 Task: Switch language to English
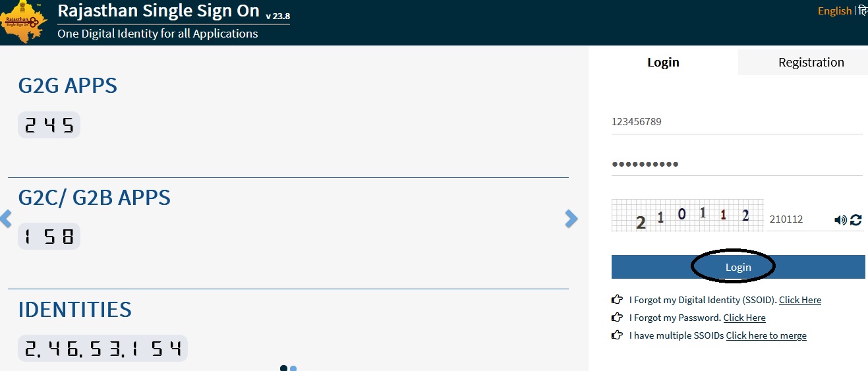tap(834, 11)
